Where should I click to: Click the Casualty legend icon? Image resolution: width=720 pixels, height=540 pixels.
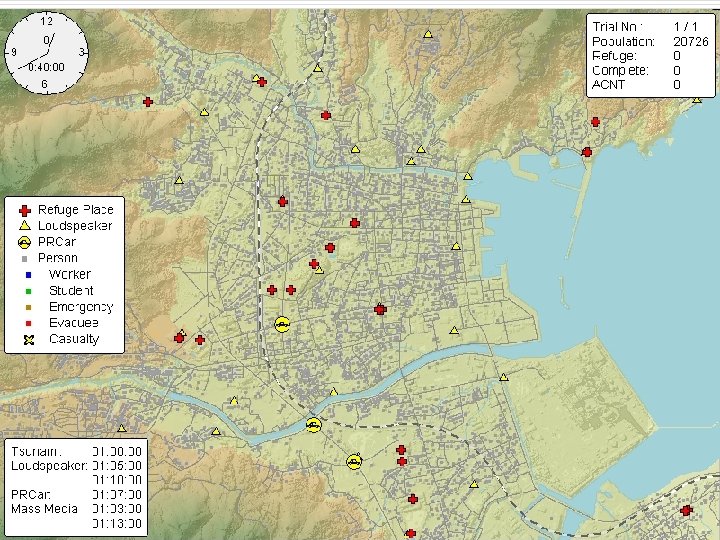tap(29, 340)
